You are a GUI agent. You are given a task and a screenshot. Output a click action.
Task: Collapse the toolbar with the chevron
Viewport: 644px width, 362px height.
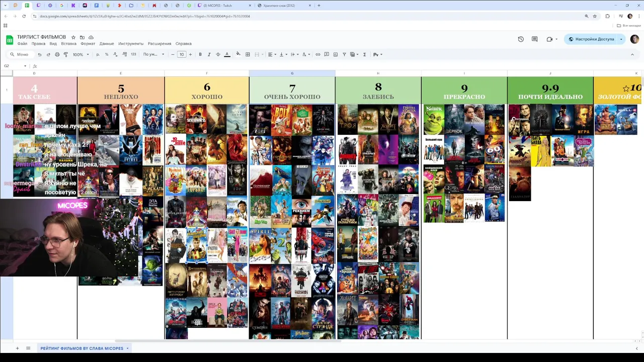coord(632,54)
